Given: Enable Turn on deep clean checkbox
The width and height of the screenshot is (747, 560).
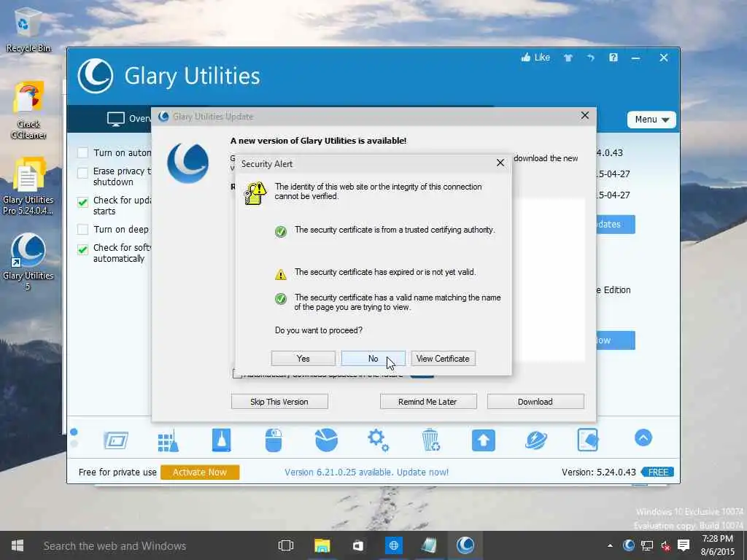Looking at the screenshot, I should point(83,230).
